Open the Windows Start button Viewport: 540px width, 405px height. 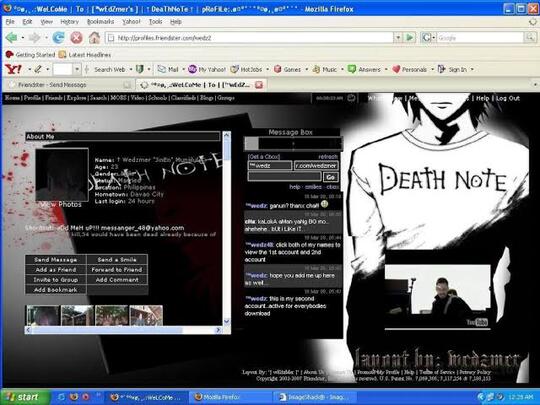point(25,397)
